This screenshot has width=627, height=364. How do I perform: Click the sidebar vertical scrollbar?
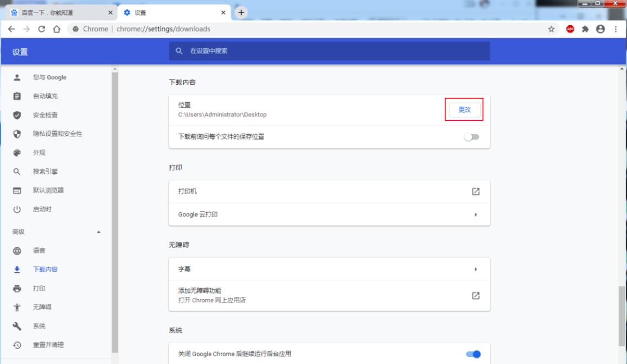(x=115, y=212)
